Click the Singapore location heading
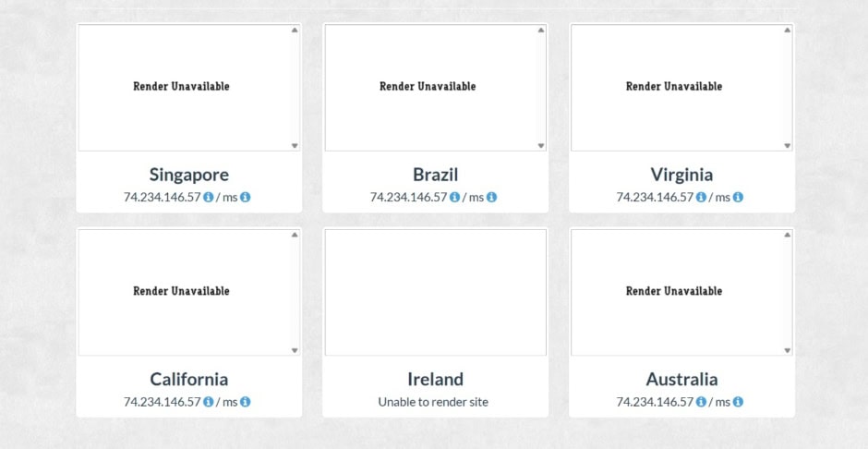This screenshot has height=449, width=868. [189, 175]
